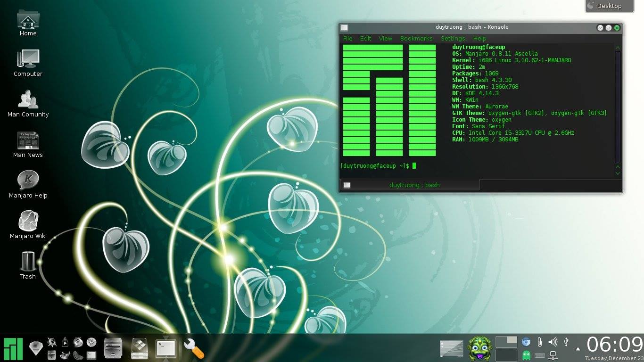Click the 'DE: KDE 4.14.3' line

point(475,93)
